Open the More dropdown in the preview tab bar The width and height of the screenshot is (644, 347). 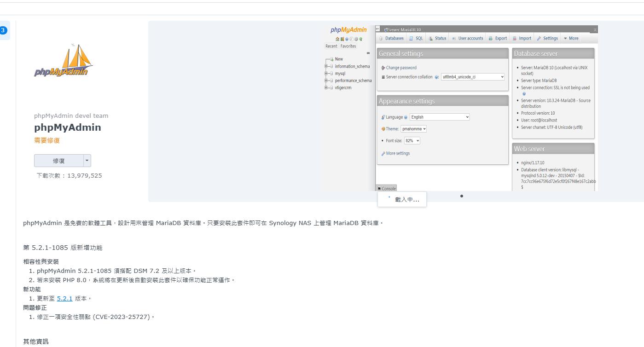coord(571,38)
